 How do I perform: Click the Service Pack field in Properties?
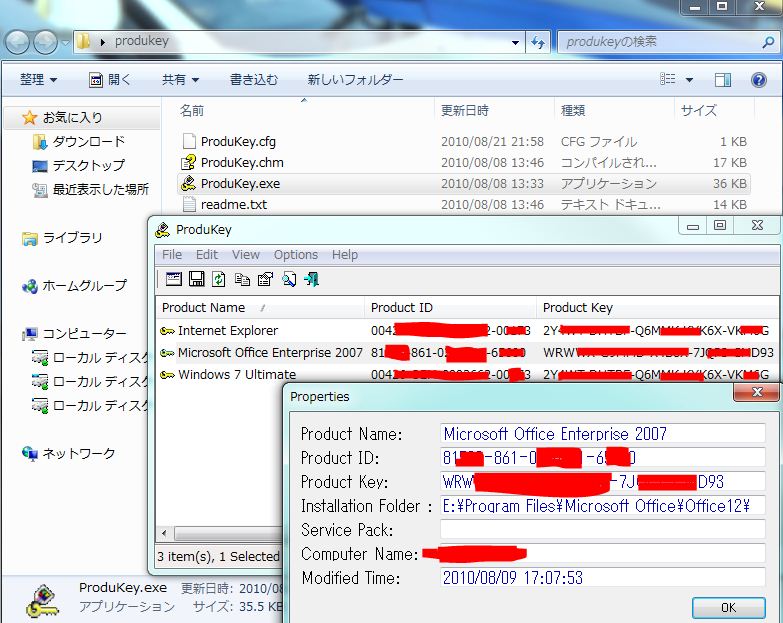click(603, 530)
